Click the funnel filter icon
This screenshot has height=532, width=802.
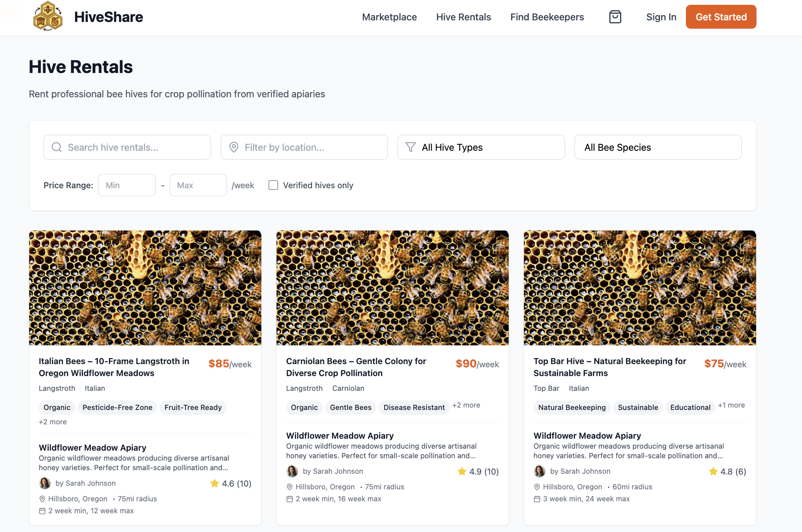pyautogui.click(x=411, y=147)
